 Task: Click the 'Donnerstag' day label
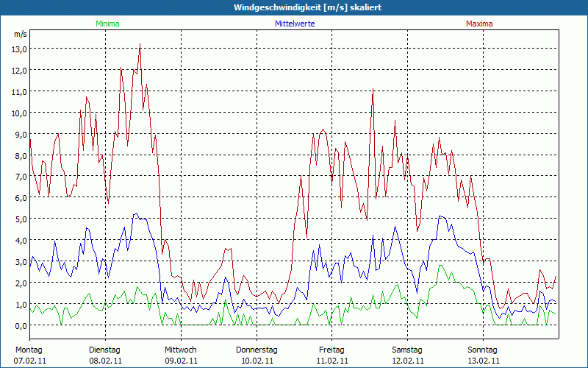tap(257, 350)
